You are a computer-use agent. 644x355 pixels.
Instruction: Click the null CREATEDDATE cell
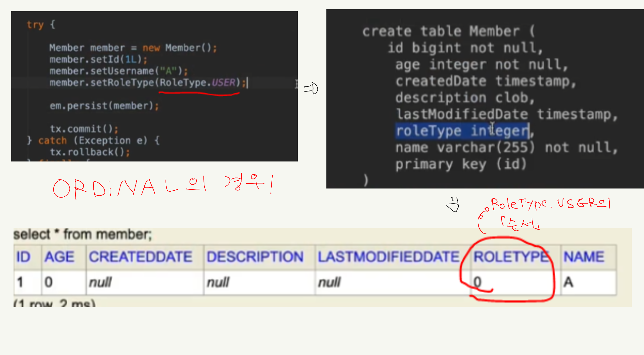[100, 282]
